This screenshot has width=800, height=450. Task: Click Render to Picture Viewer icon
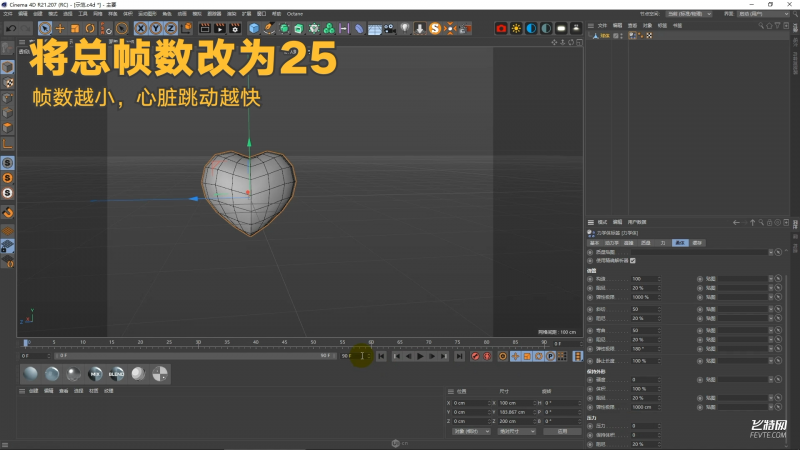tap(220, 29)
